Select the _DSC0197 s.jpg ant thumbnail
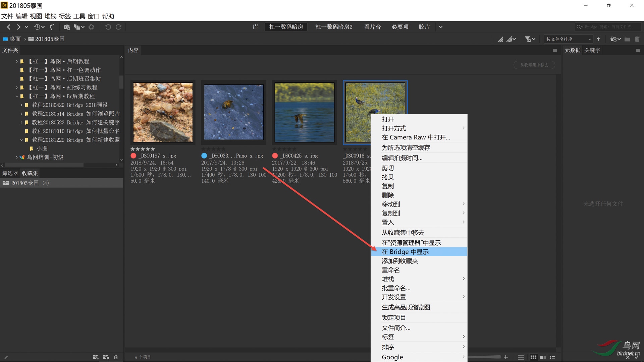The width and height of the screenshot is (644, 362). 163,112
